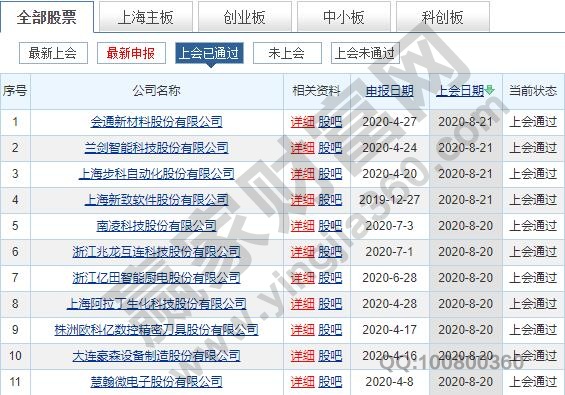The image size is (565, 395).
Task: Open 兰剑智能科技股份有限公司 link
Action: tap(156, 148)
